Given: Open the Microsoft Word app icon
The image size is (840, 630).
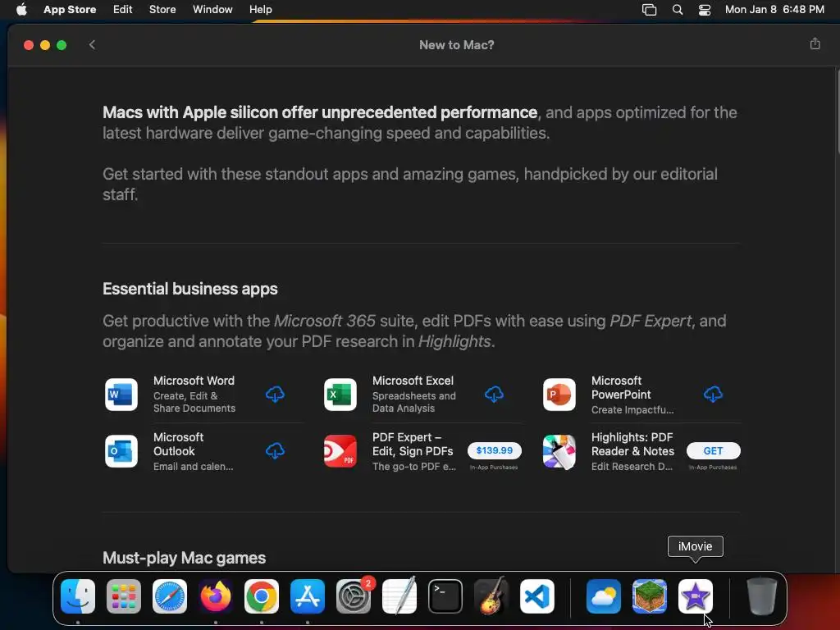Looking at the screenshot, I should pyautogui.click(x=121, y=395).
